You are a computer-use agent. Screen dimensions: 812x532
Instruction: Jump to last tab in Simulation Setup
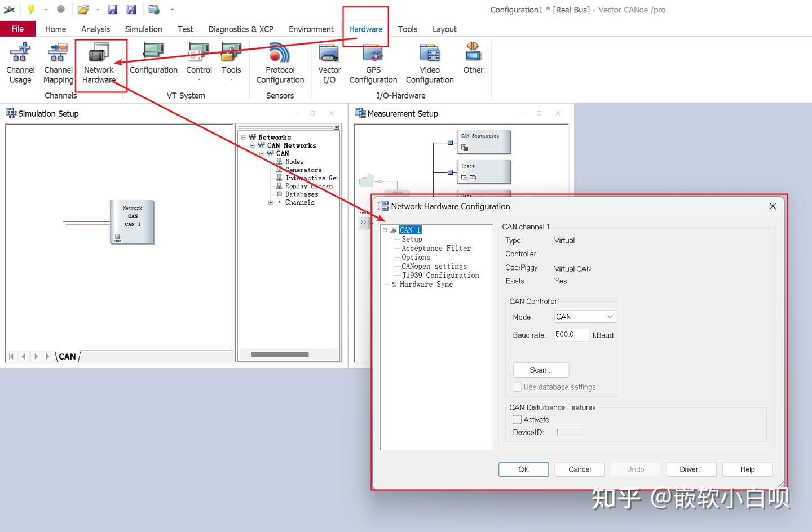pos(47,356)
